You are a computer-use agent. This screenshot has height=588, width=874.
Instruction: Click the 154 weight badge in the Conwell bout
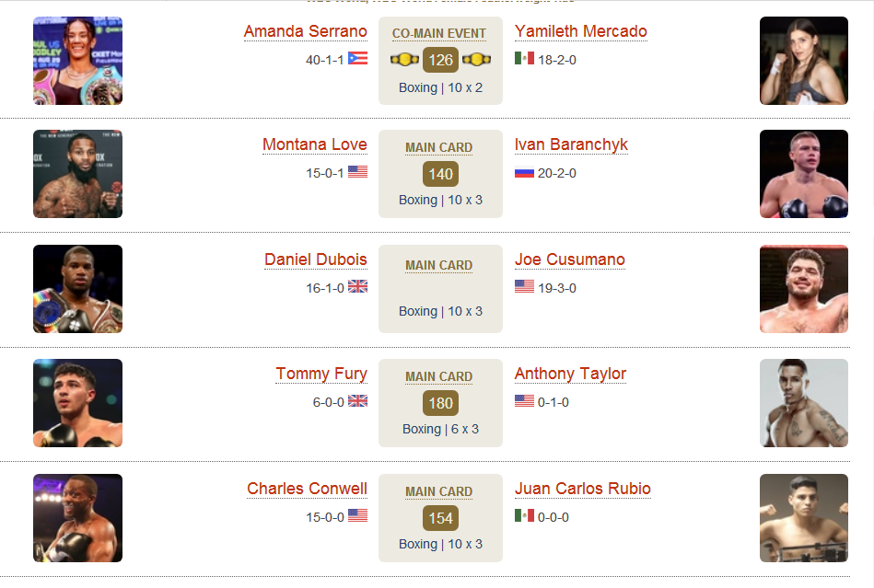coord(440,518)
